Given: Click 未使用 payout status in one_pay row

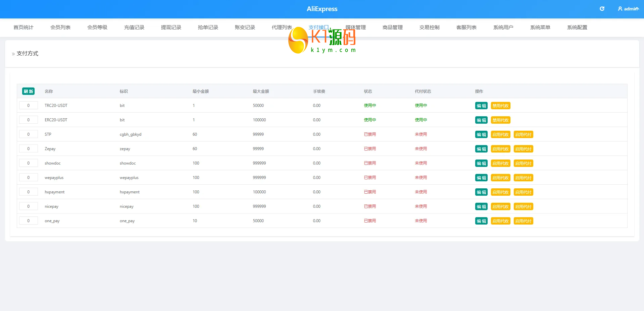Looking at the screenshot, I should [421, 221].
